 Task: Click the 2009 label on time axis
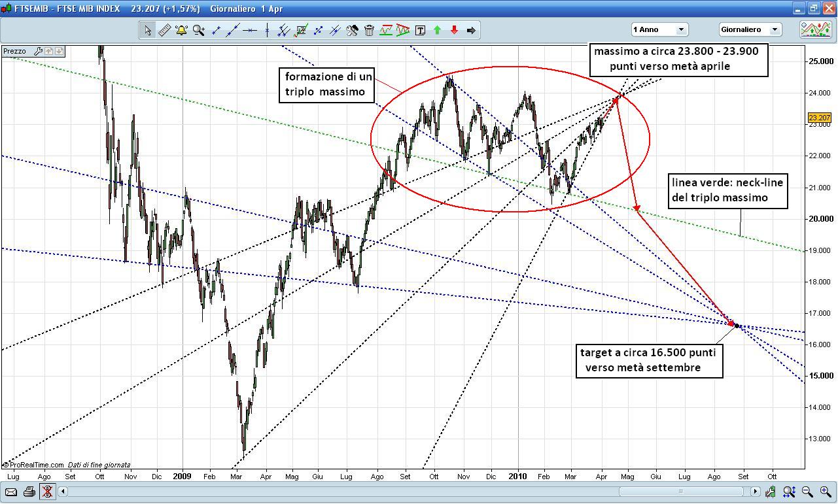(182, 477)
